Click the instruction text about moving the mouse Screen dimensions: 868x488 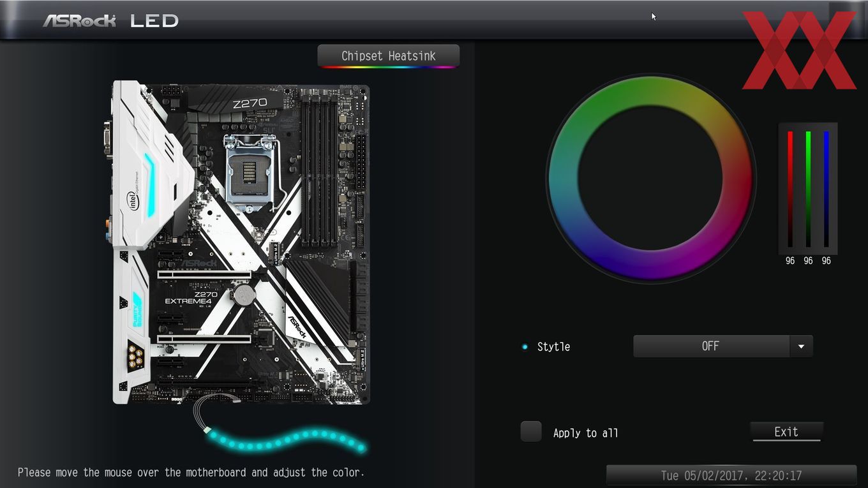pyautogui.click(x=191, y=473)
